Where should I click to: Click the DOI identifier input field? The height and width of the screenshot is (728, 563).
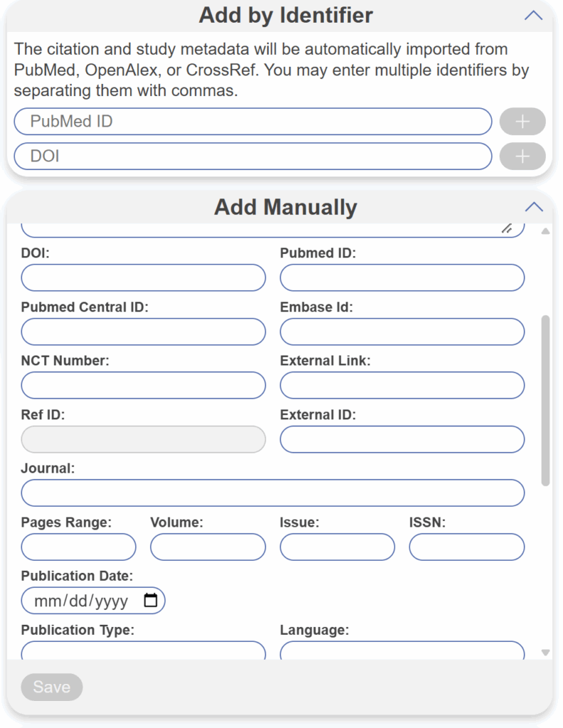[x=252, y=156]
